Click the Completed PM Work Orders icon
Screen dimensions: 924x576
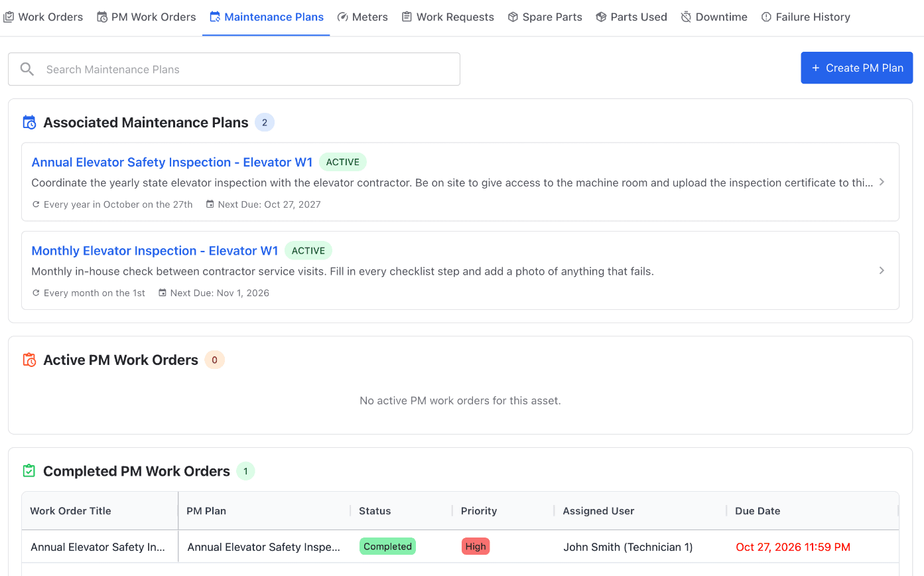coord(29,471)
